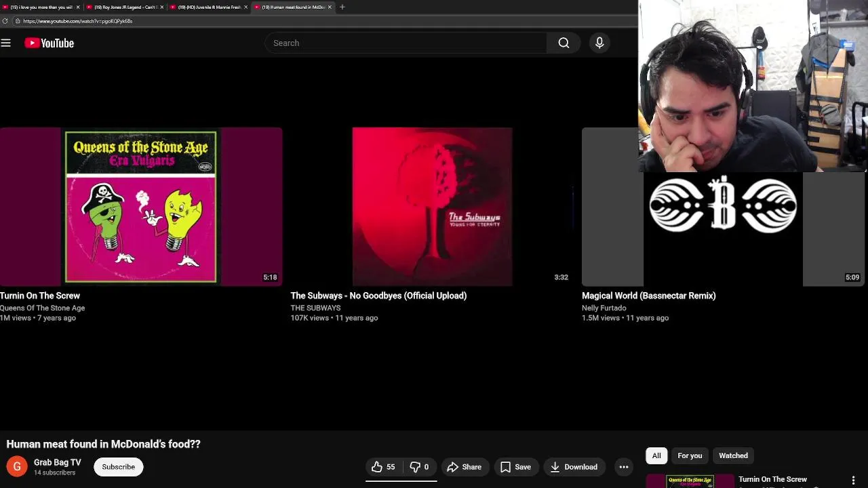
Task: Open options menu for sidebar 'Turnin On The Screw'
Action: [853, 481]
